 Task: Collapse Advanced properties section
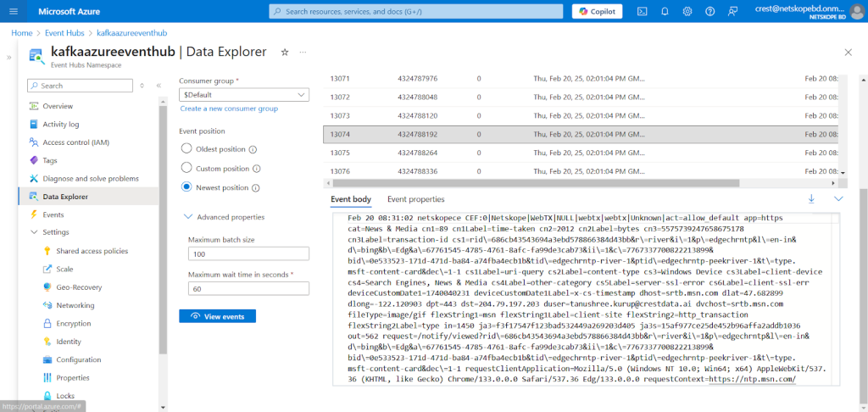tap(187, 217)
